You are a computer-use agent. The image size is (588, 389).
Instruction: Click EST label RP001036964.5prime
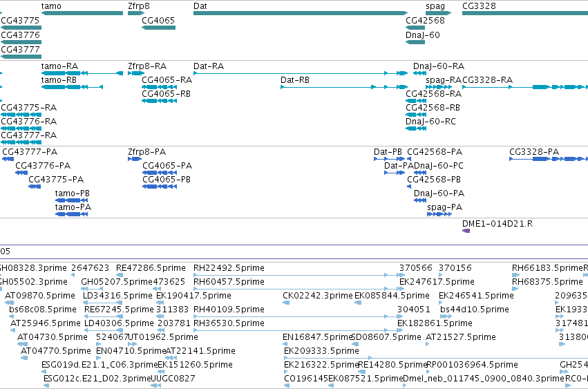point(472,365)
